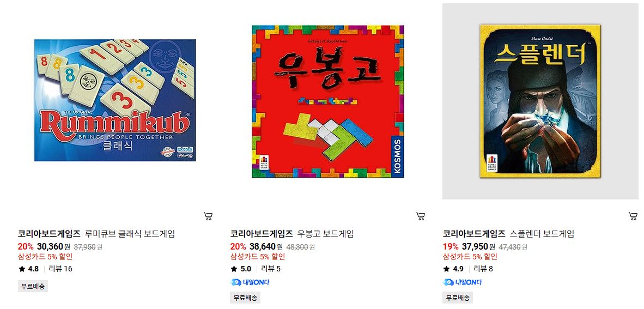Open the red 우봉고 game box image
The height and width of the screenshot is (309, 644).
328,101
